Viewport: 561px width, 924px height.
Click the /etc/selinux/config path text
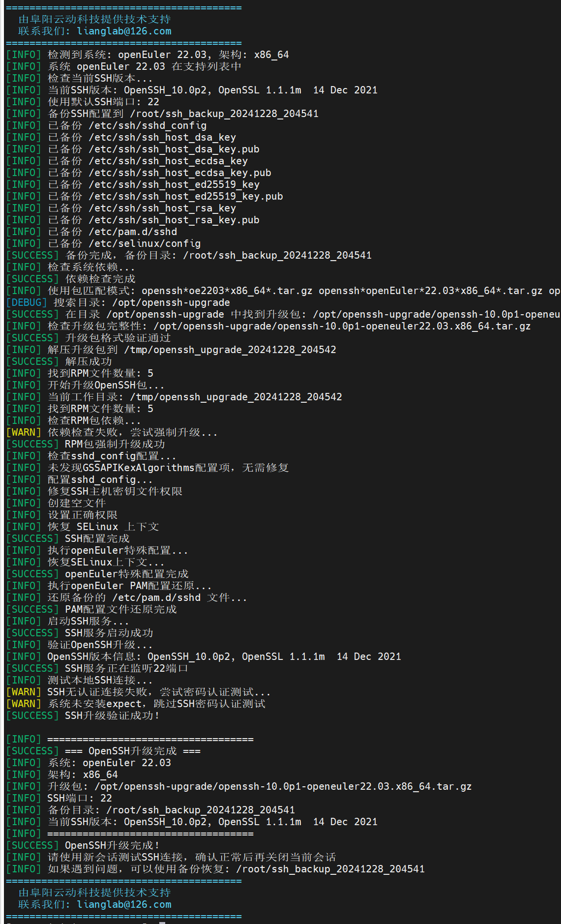coord(145,244)
